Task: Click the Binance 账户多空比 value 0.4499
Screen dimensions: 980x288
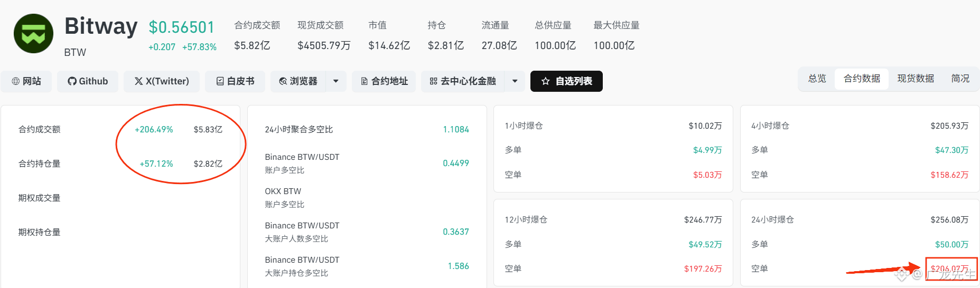Action: (x=456, y=164)
